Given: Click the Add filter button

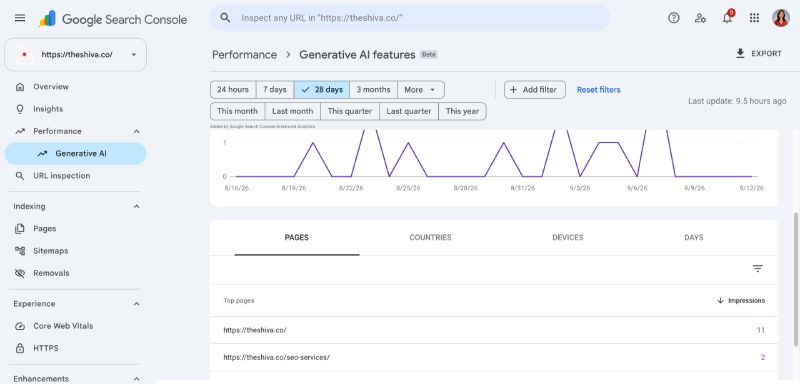Looking at the screenshot, I should tap(535, 90).
